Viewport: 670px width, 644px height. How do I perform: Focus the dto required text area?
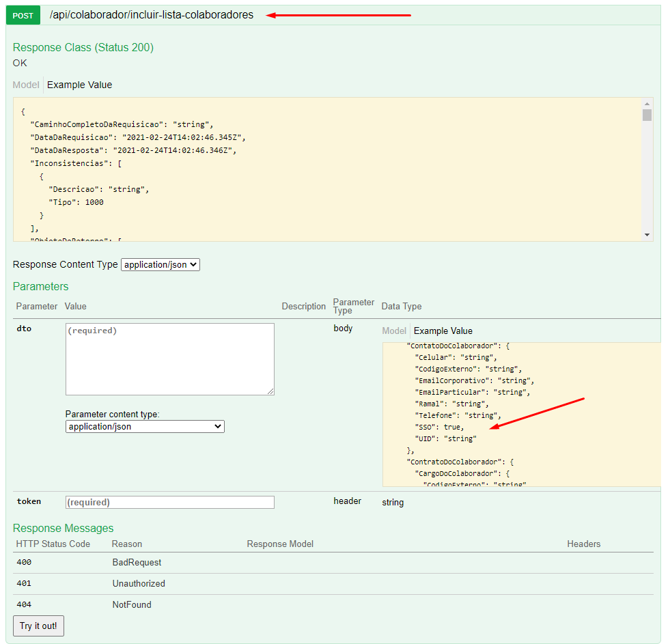point(169,359)
